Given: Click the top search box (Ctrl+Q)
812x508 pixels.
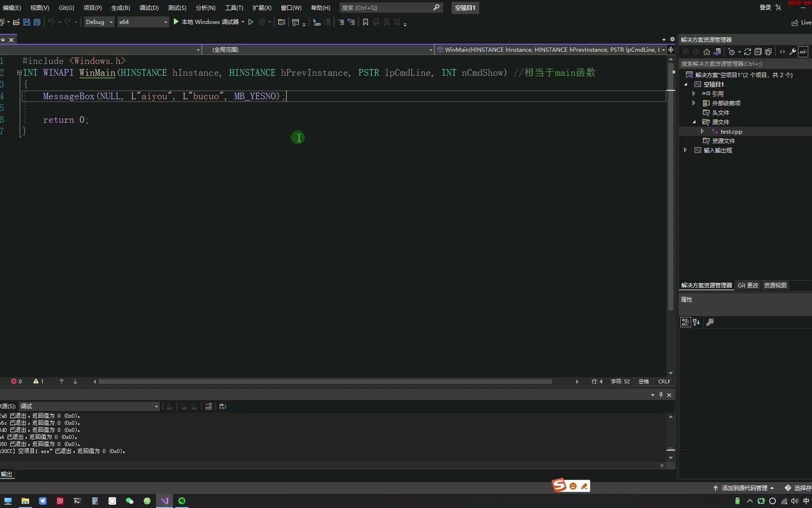Looking at the screenshot, I should pos(391,8).
